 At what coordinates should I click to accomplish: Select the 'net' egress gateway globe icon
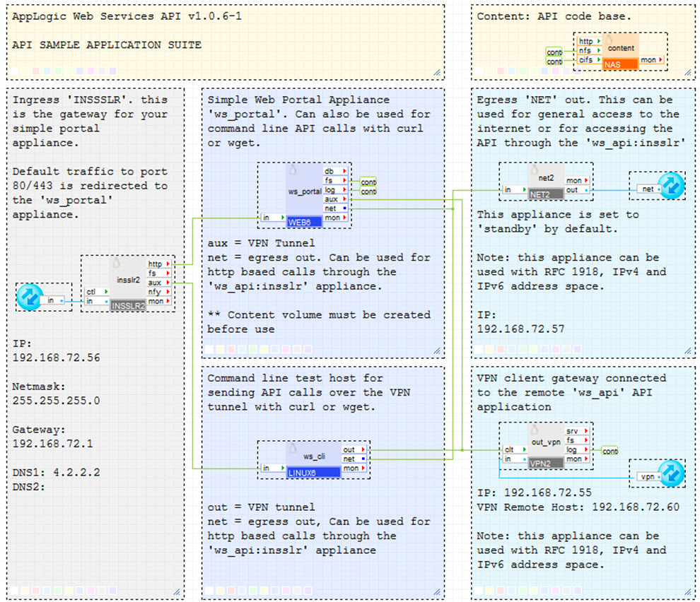click(670, 186)
